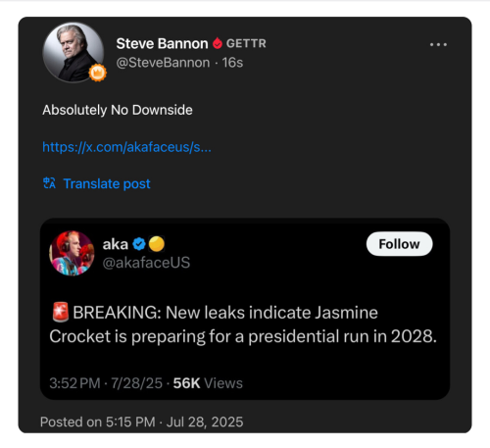Click the translate language icon

49,183
